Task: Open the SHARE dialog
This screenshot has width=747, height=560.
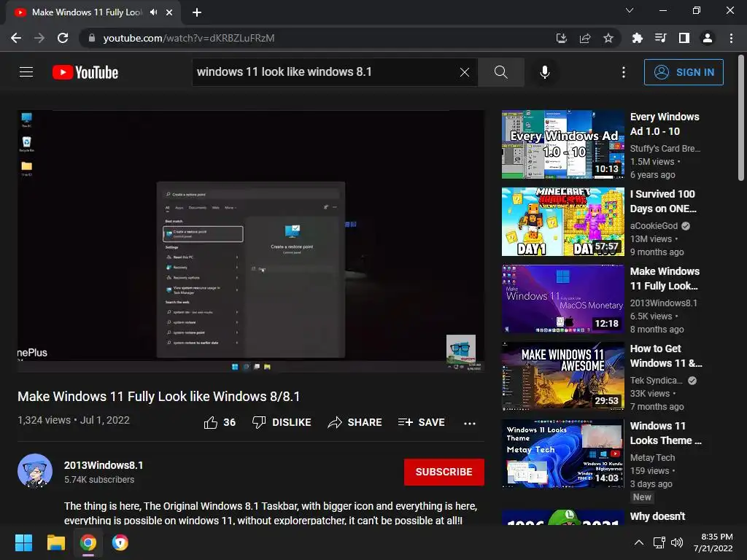Action: click(x=355, y=422)
